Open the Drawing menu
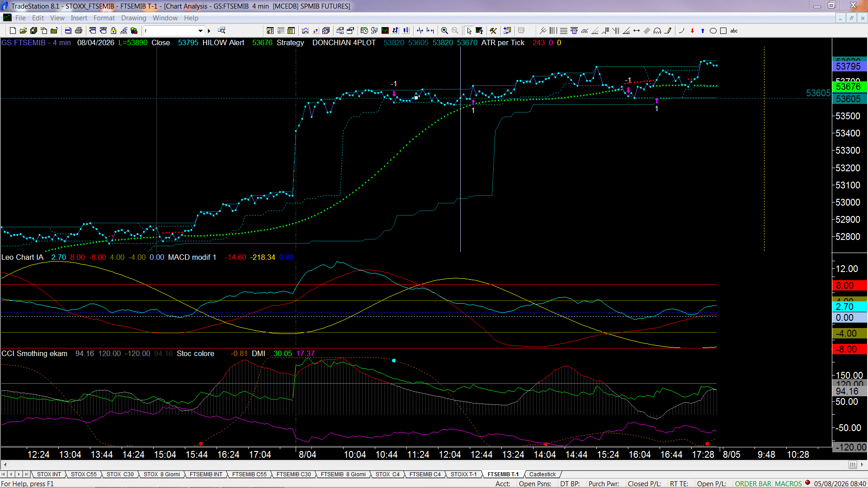Image resolution: width=868 pixels, height=488 pixels. [133, 18]
